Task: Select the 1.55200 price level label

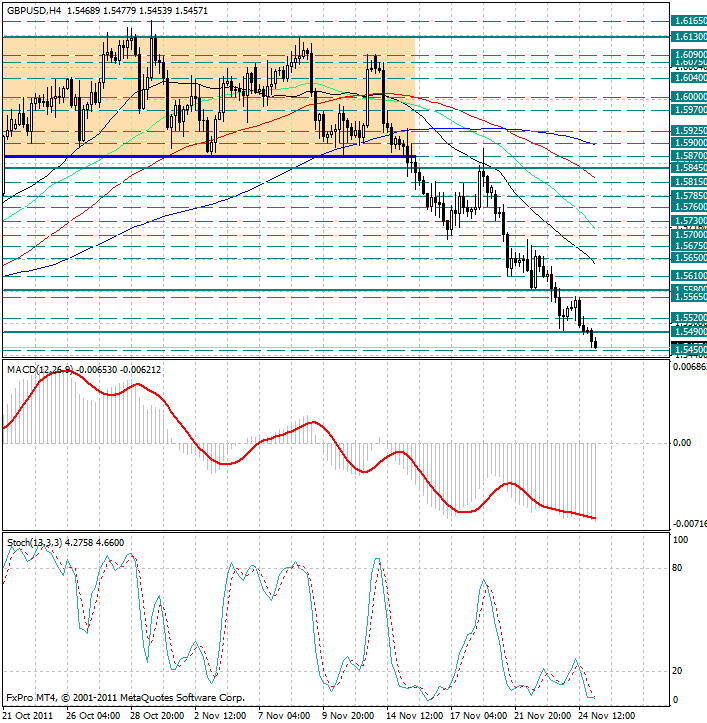Action: point(690,317)
